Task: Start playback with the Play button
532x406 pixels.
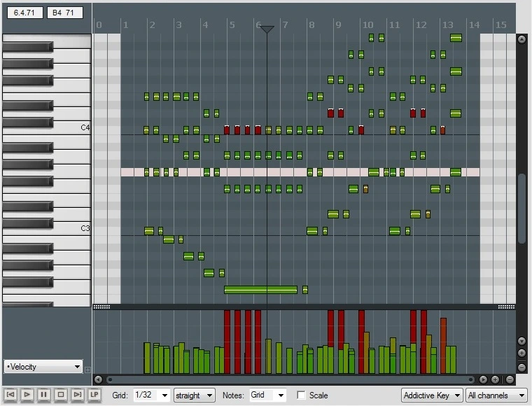Action: [27, 395]
